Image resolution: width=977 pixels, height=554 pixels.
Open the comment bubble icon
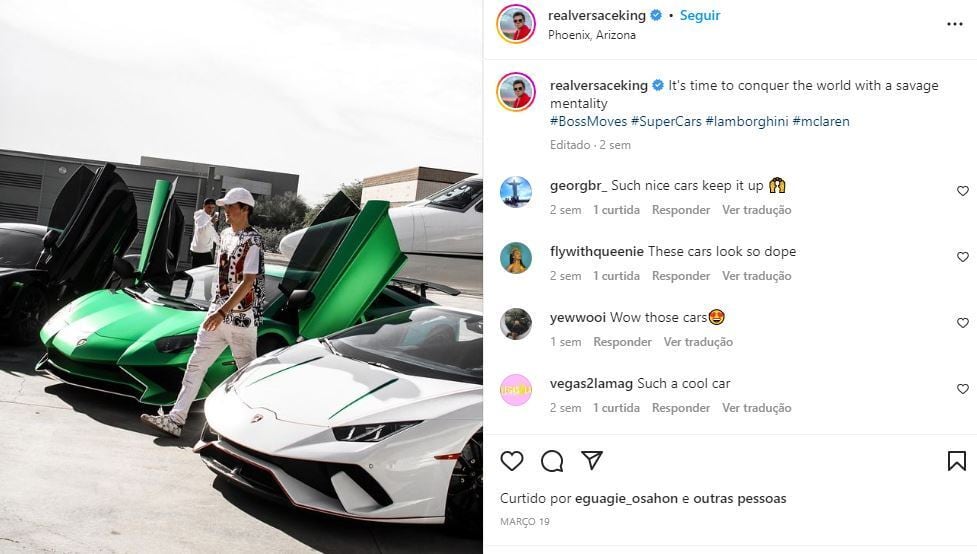pyautogui.click(x=552, y=460)
